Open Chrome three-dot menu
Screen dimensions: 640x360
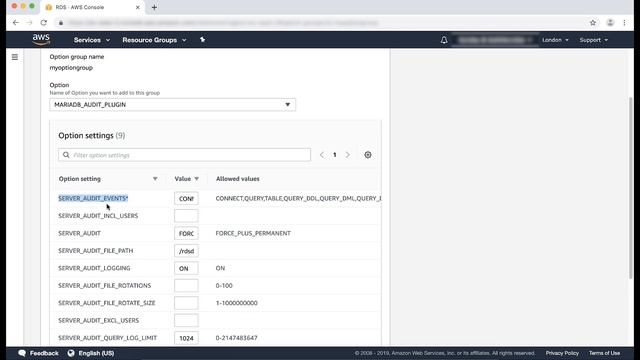coord(624,23)
